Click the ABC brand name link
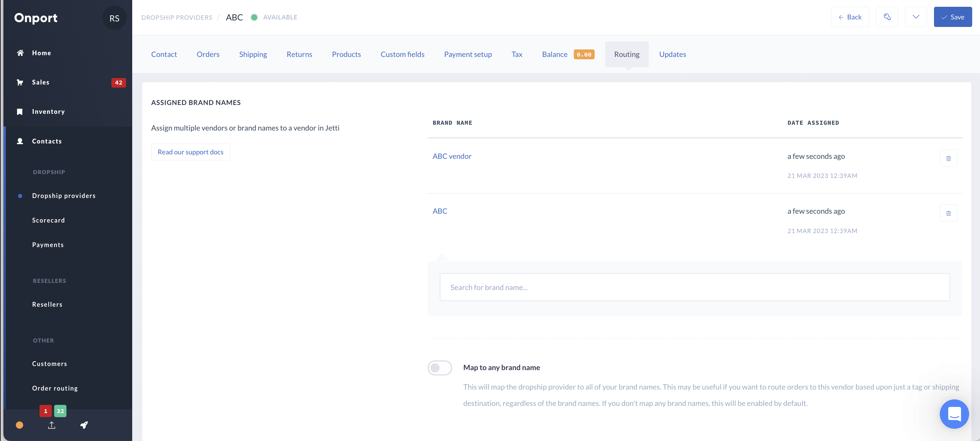 440,211
